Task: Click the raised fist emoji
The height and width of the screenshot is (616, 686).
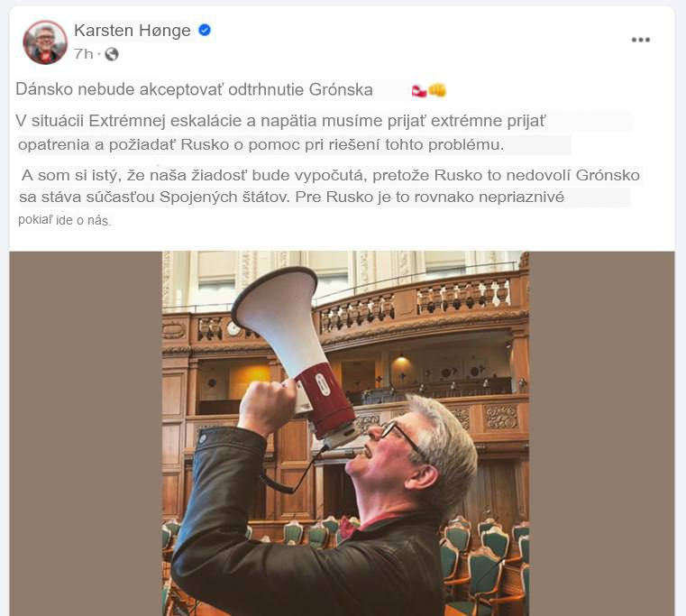Action: tap(436, 90)
